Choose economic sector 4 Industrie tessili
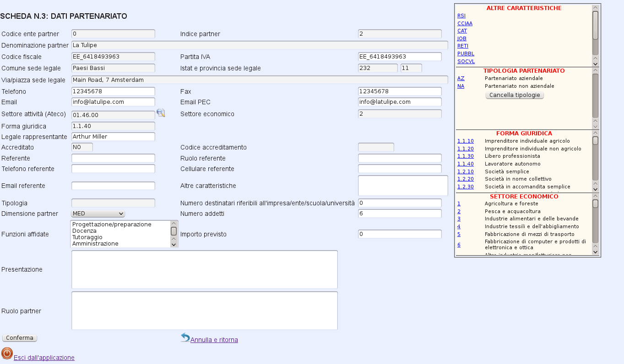This screenshot has width=624, height=364. (459, 226)
